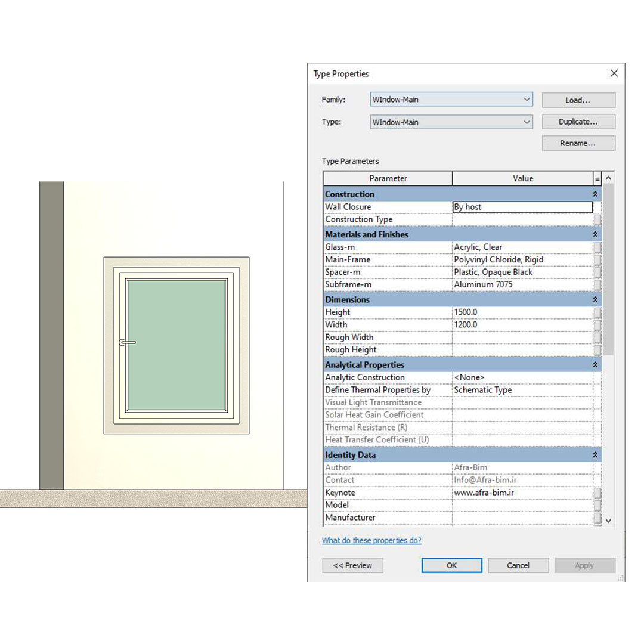
Task: Click the Load... button
Action: (x=578, y=100)
